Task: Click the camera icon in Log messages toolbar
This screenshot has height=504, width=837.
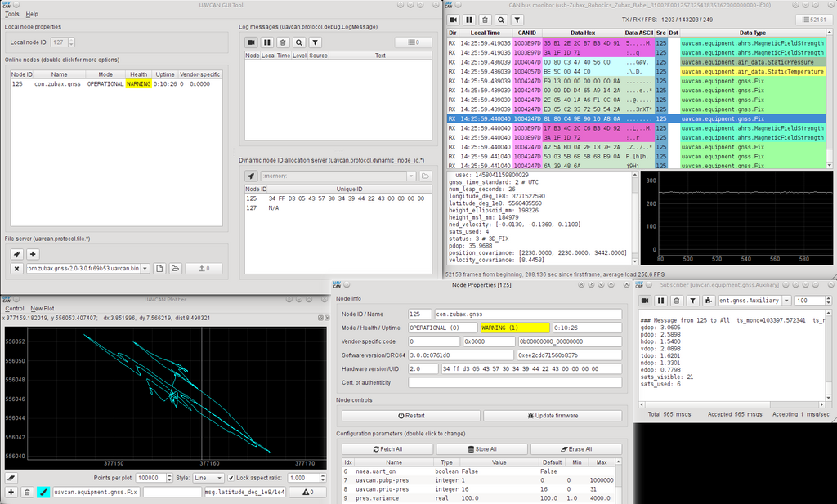Action: point(252,42)
